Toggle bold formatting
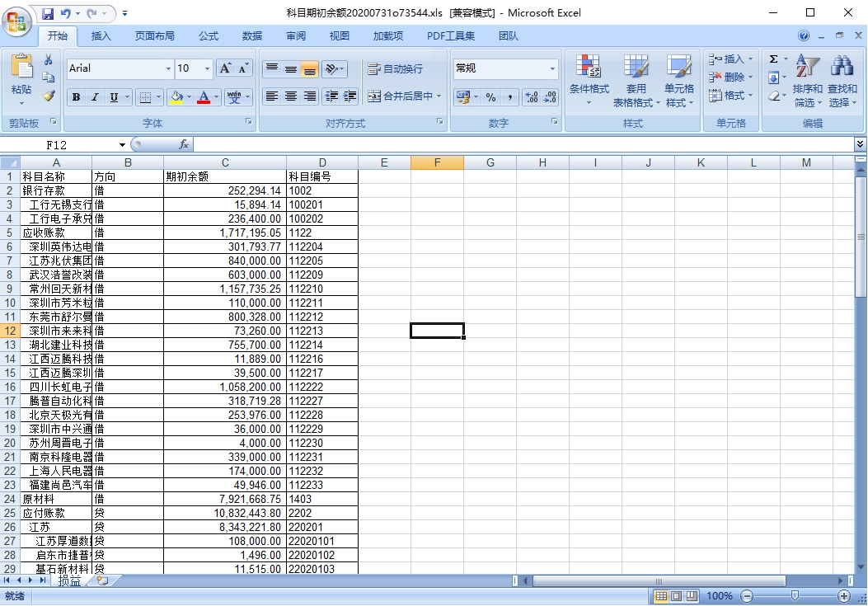The image size is (868, 606). tap(76, 97)
